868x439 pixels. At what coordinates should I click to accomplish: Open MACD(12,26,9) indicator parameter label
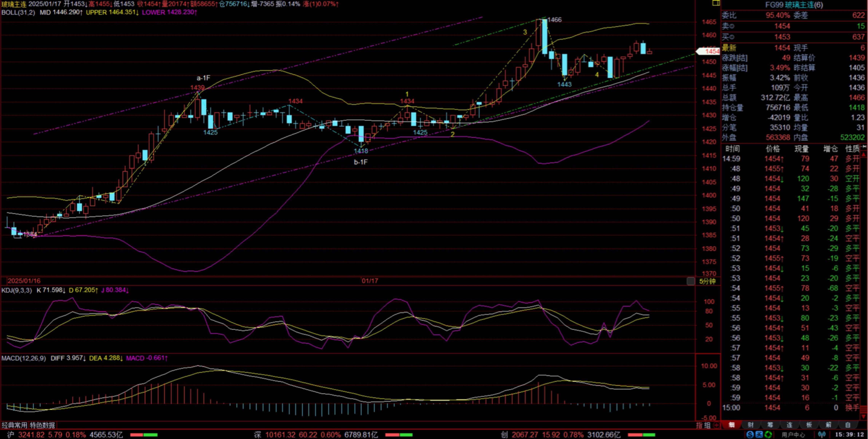24,358
